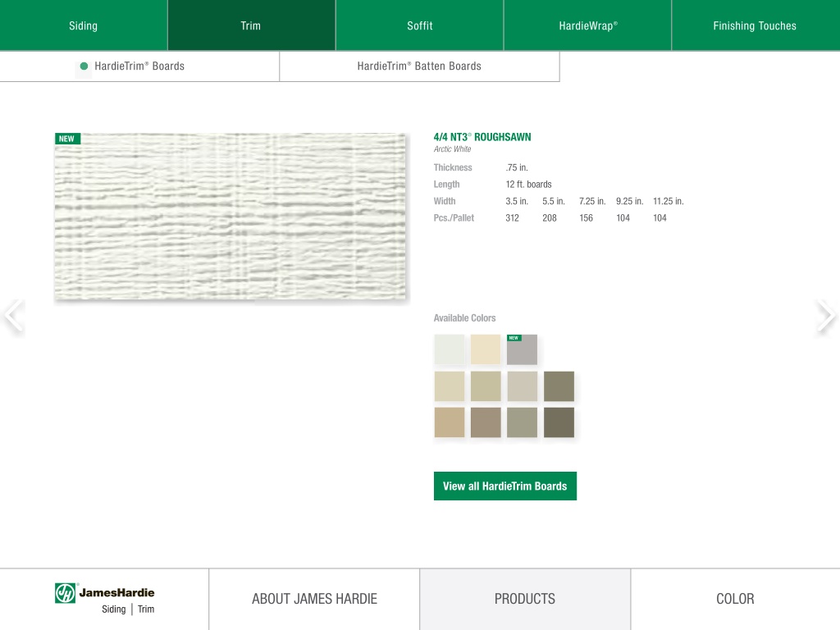
Task: Click the 4/4 NT3 ROUGHSAWN title
Action: point(482,137)
